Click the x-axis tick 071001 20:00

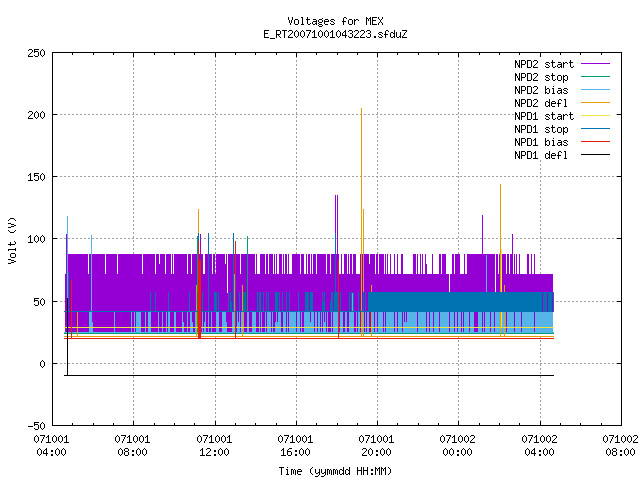click(376, 446)
